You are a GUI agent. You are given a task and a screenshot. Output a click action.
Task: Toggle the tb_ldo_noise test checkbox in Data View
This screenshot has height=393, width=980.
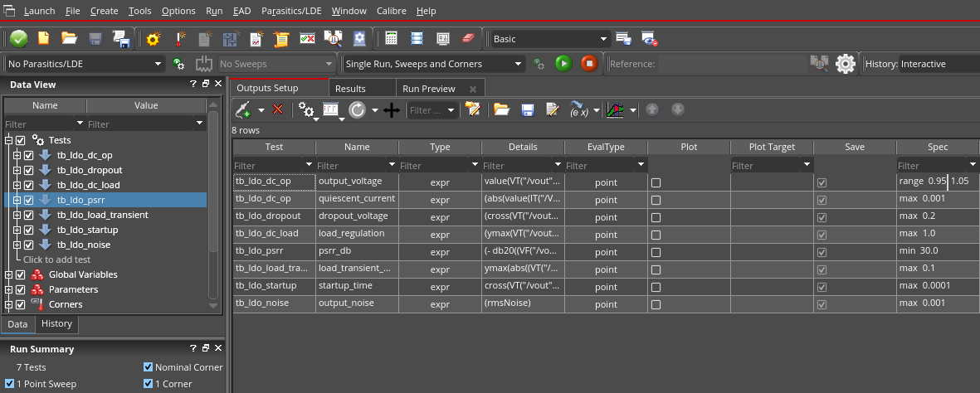tap(29, 245)
